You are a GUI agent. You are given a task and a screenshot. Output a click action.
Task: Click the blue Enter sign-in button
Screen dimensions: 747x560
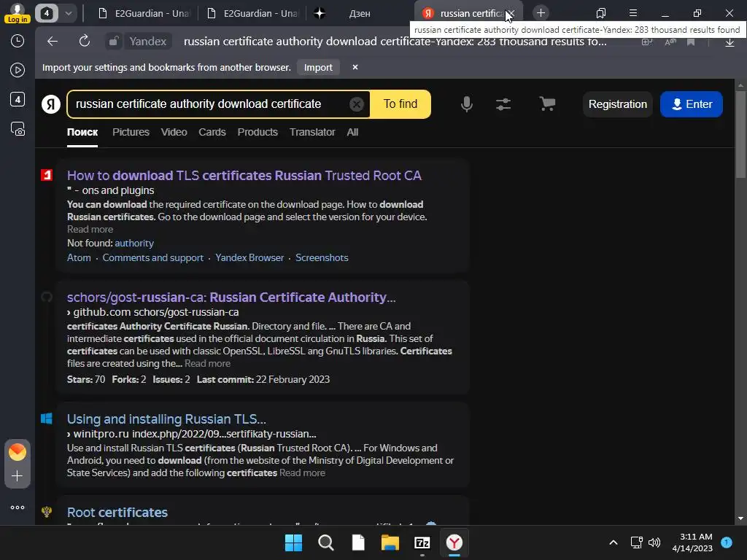point(692,104)
